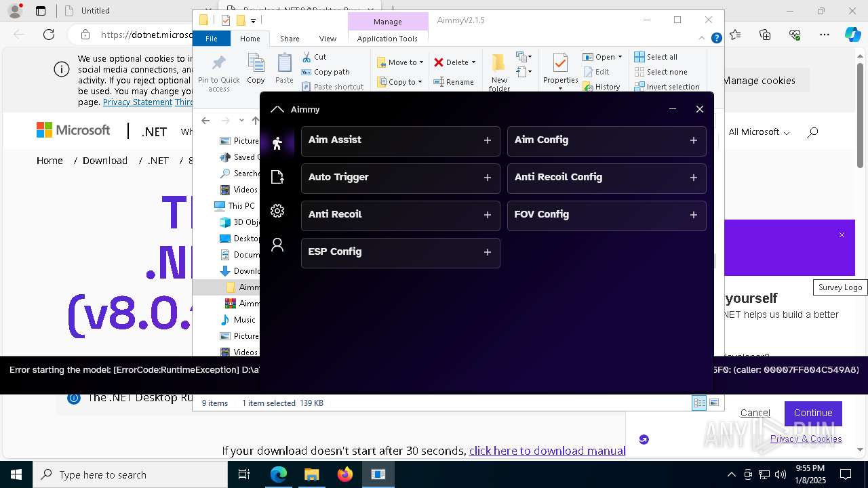Image resolution: width=868 pixels, height=488 pixels.
Task: Open the Copy to dropdown
Action: coord(400,82)
